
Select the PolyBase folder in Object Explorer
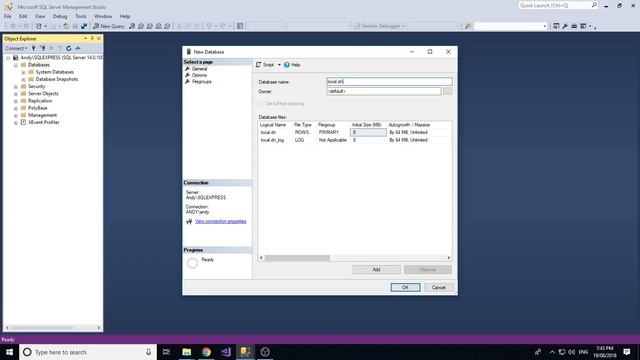(38, 108)
